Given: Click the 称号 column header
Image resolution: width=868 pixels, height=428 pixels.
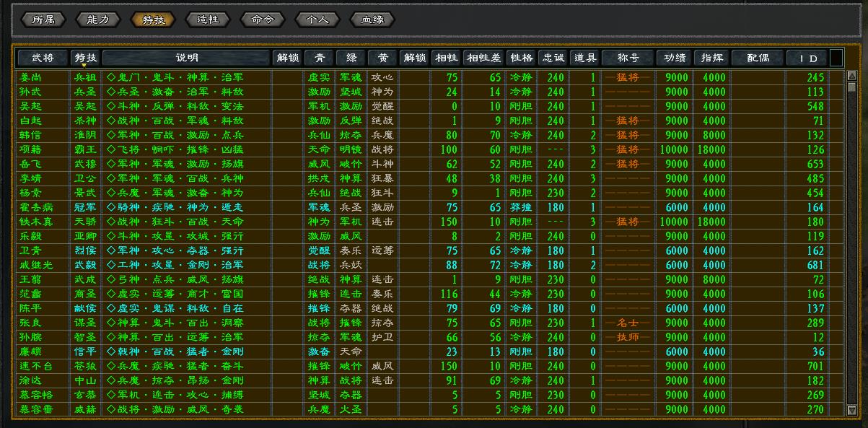Looking at the screenshot, I should click(x=628, y=58).
